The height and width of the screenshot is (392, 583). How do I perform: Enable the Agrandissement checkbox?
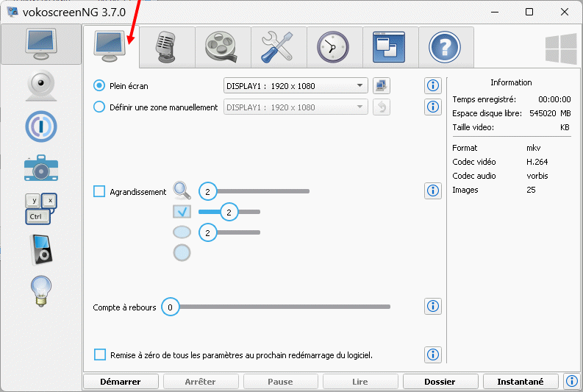(99, 191)
